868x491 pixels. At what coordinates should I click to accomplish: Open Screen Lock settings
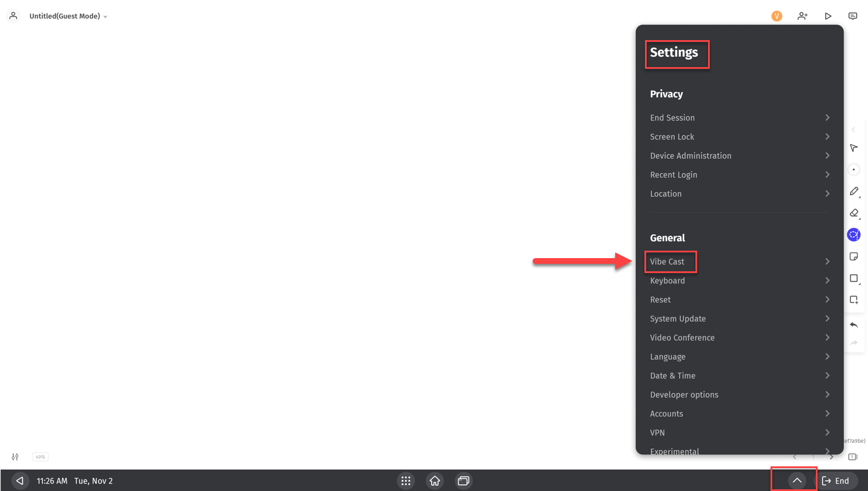point(672,137)
